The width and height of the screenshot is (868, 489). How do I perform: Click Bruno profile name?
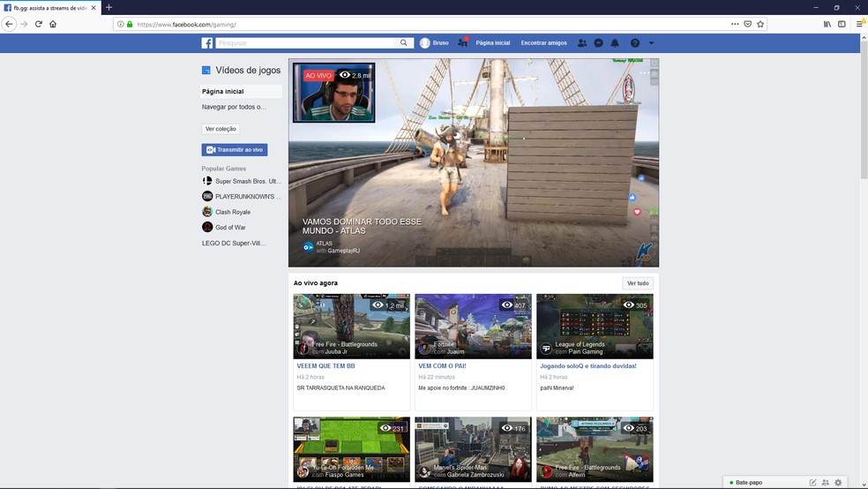coord(441,42)
